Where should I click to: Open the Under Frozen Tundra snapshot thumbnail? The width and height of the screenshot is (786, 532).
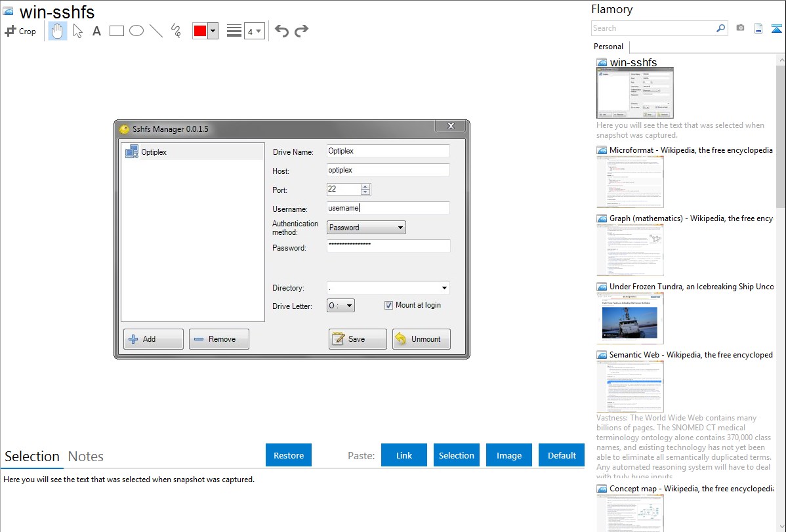tap(630, 318)
